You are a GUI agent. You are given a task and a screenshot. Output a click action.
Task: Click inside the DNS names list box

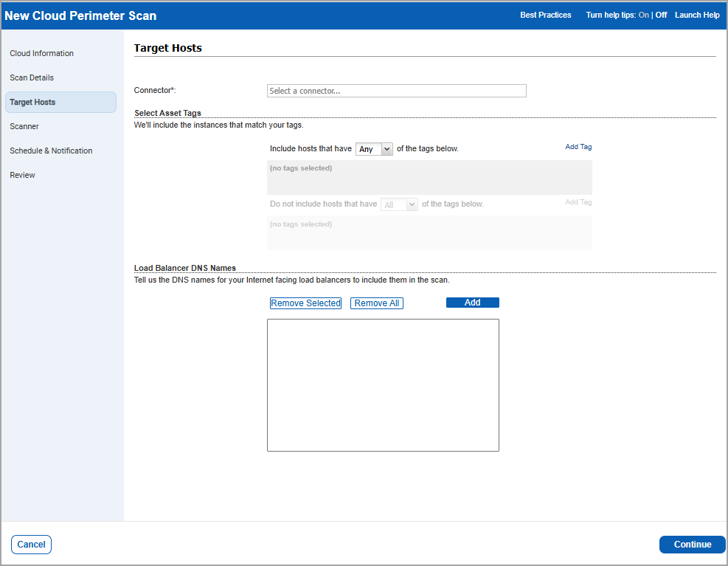pyautogui.click(x=383, y=384)
